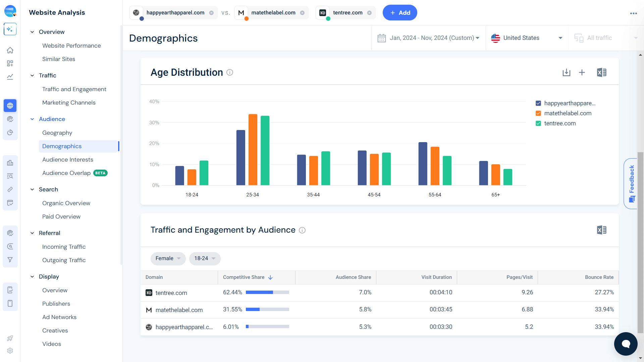This screenshot has height=362, width=644.
Task: Export Traffic and Engagement table to Excel
Action: pyautogui.click(x=602, y=230)
